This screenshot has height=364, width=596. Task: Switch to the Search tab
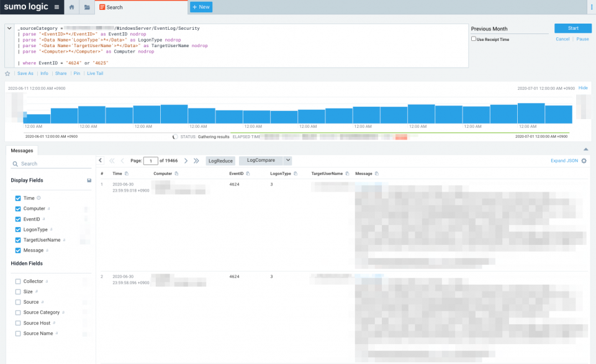[141, 7]
